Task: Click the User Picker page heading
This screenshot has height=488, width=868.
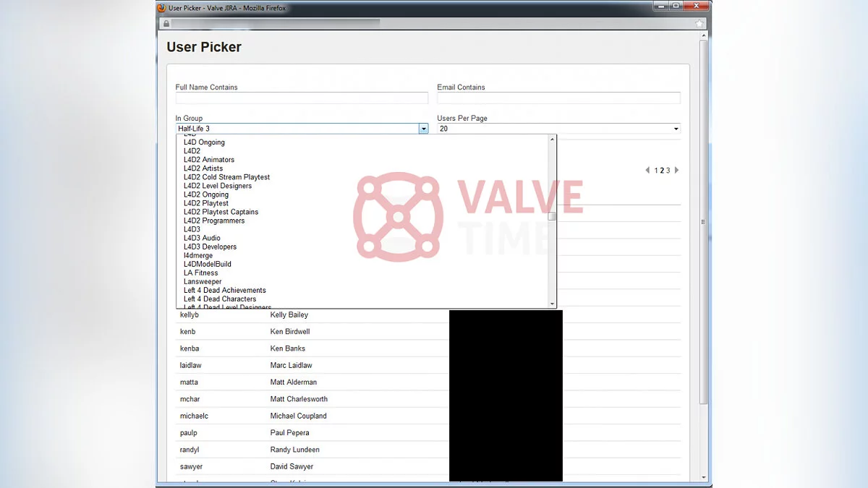Action: 204,47
